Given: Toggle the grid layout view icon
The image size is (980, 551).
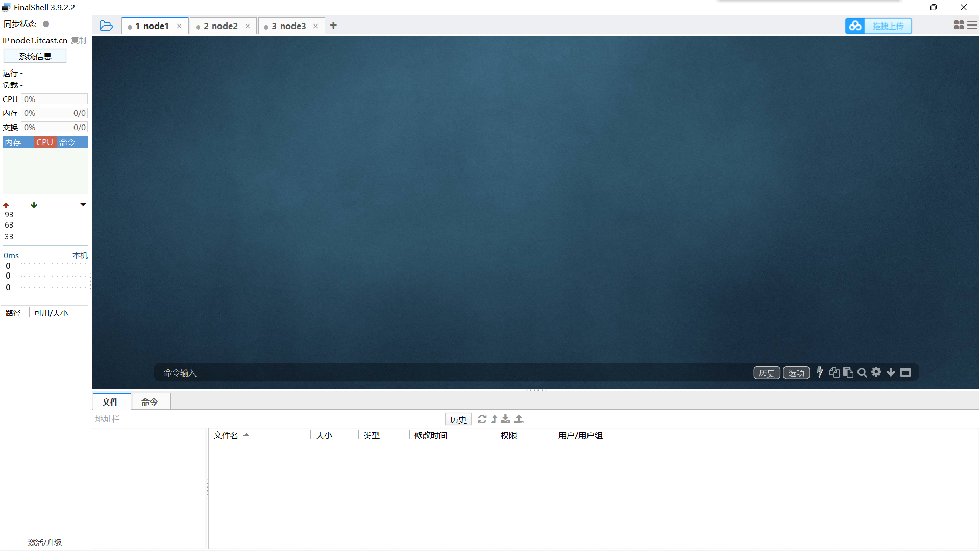Looking at the screenshot, I should pos(959,26).
